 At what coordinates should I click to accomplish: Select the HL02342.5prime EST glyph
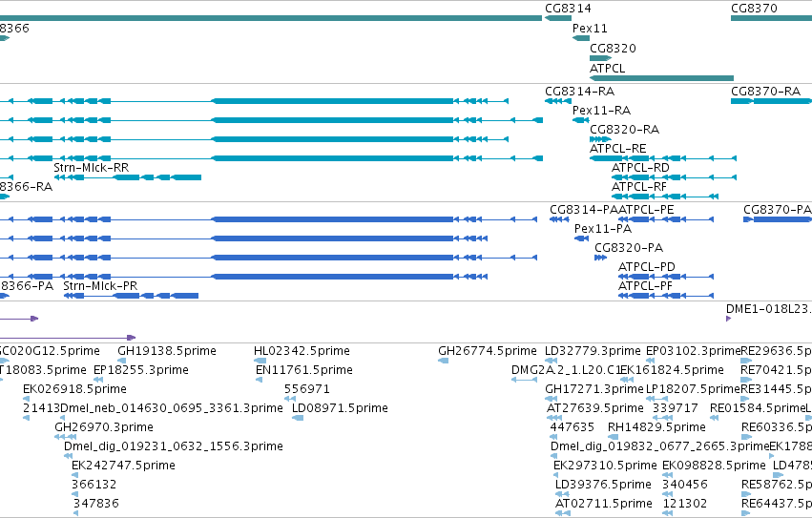tap(260, 361)
